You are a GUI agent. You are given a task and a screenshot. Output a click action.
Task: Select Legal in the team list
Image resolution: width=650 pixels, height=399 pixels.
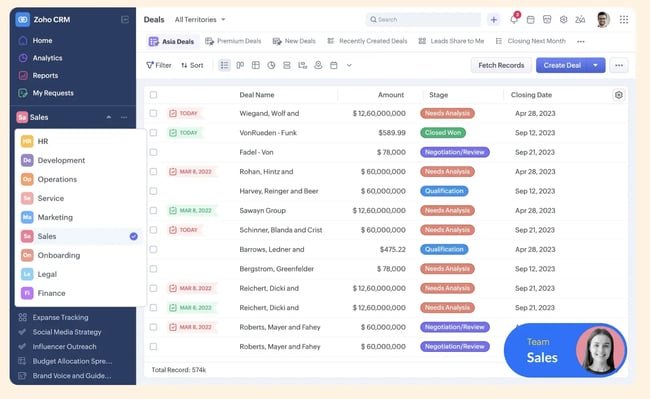80,274
